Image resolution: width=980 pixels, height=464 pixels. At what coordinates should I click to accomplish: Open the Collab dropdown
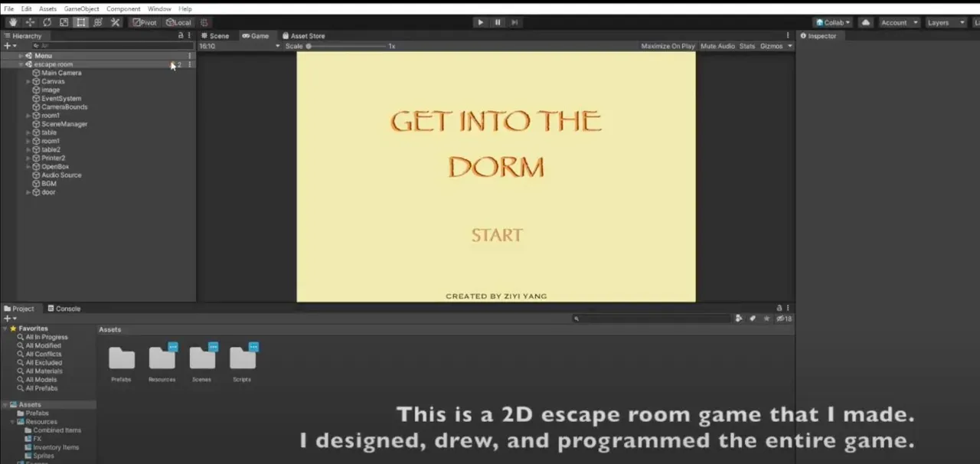click(833, 22)
